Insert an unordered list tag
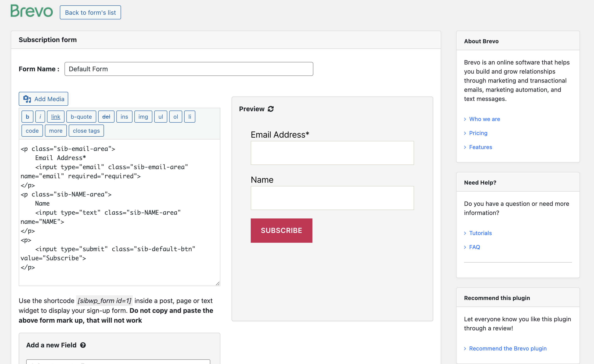 coord(161,116)
